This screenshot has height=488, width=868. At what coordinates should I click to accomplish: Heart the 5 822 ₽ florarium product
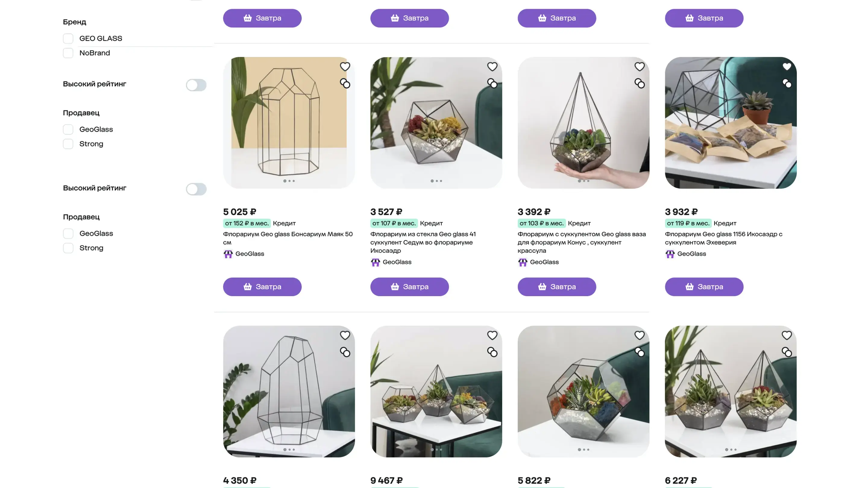pyautogui.click(x=639, y=336)
